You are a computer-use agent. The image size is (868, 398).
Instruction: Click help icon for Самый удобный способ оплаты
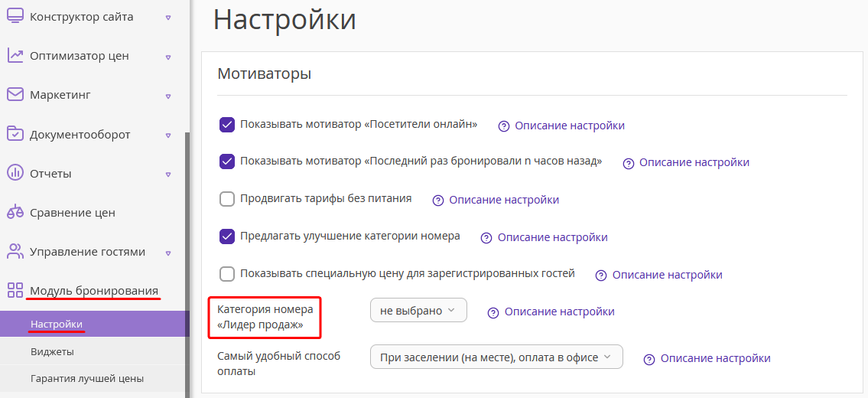(649, 359)
